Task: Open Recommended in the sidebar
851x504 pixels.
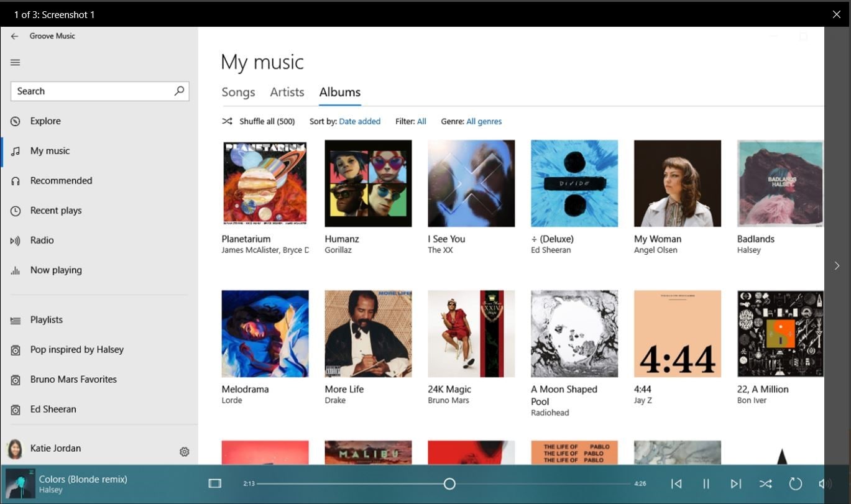Action: coord(99,181)
